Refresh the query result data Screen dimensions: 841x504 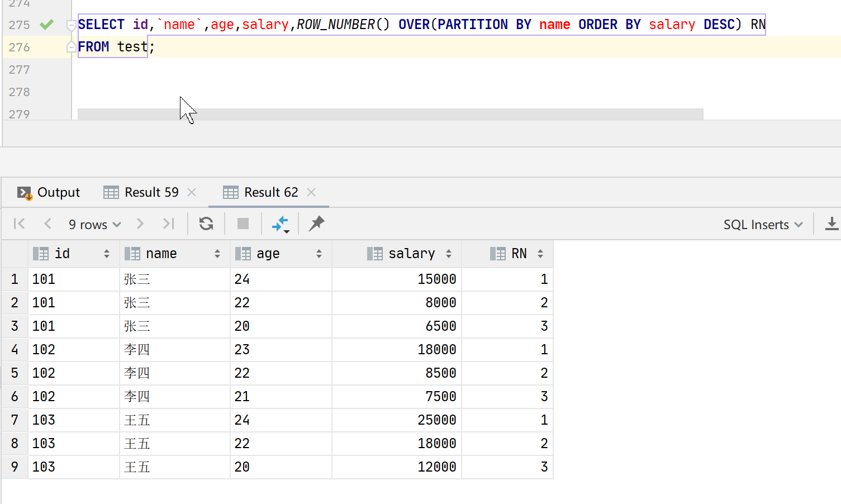click(x=206, y=224)
